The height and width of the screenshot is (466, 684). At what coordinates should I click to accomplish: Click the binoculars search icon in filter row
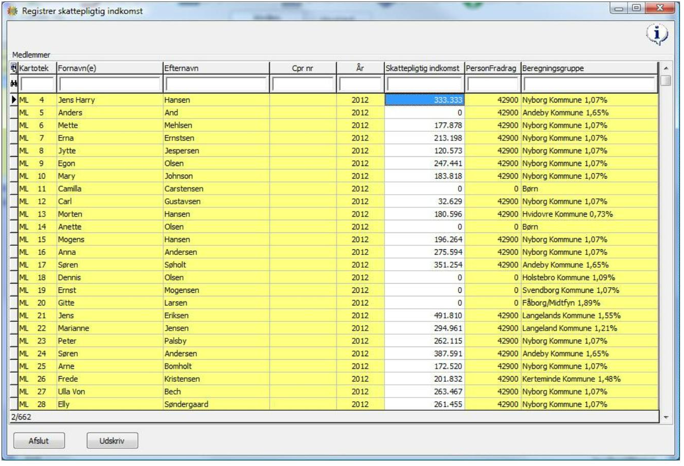14,83
